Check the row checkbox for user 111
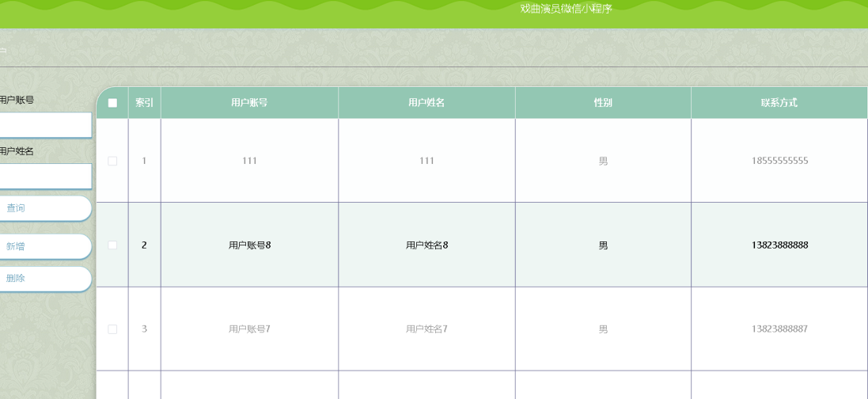The image size is (868, 399). pyautogui.click(x=112, y=161)
